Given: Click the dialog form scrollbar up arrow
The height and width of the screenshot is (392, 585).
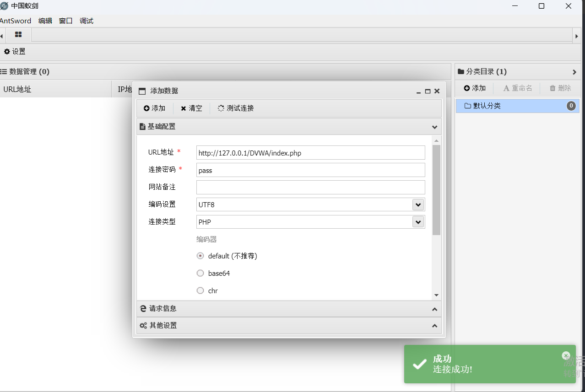Looking at the screenshot, I should click(436, 141).
